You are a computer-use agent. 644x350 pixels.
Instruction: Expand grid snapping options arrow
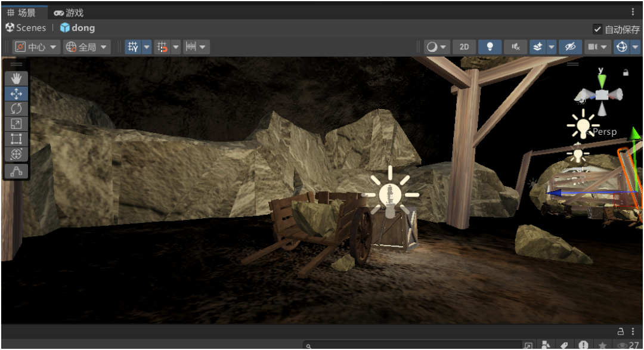pyautogui.click(x=176, y=47)
